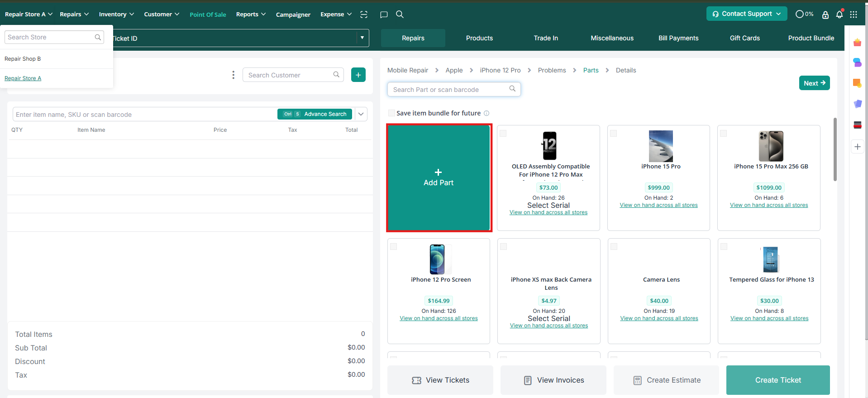Click the green plus add customer button

click(x=358, y=75)
